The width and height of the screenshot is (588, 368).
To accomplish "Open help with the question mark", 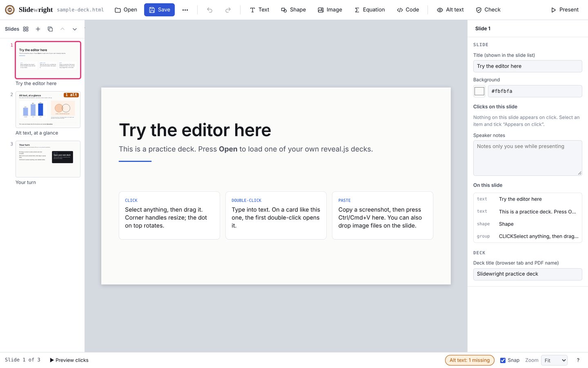I will click(x=578, y=360).
